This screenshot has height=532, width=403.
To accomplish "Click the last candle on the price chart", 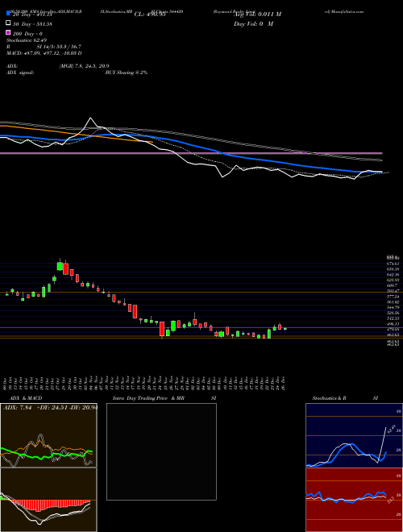I will [285, 329].
